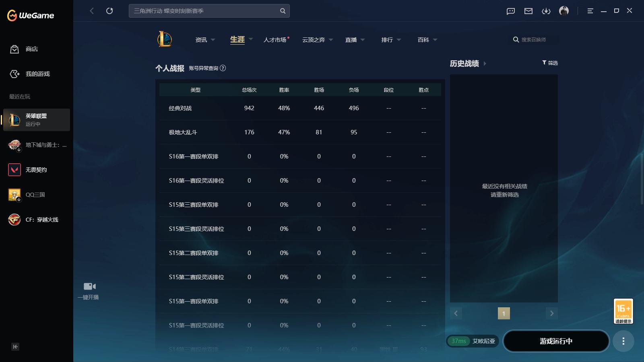Open the 艾欧尼亚 server selector
The height and width of the screenshot is (362, 644).
click(x=473, y=341)
